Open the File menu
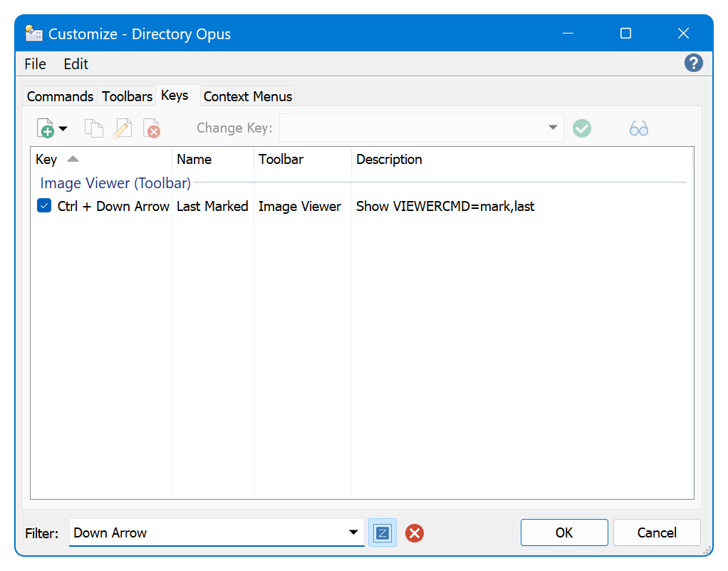This screenshot has height=571, width=728. (36, 64)
